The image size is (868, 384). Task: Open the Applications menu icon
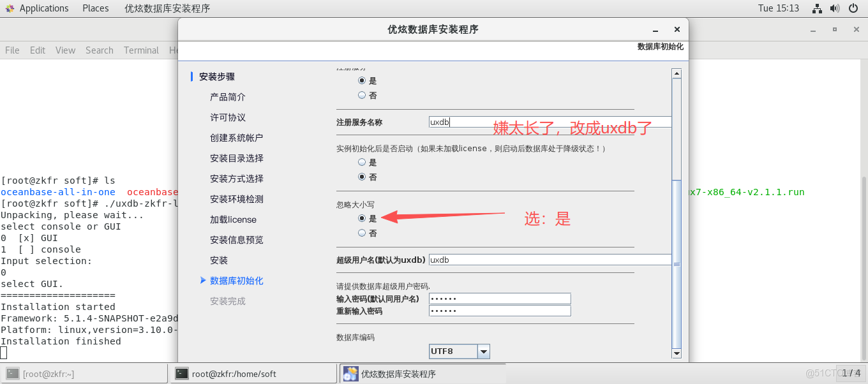click(x=10, y=8)
